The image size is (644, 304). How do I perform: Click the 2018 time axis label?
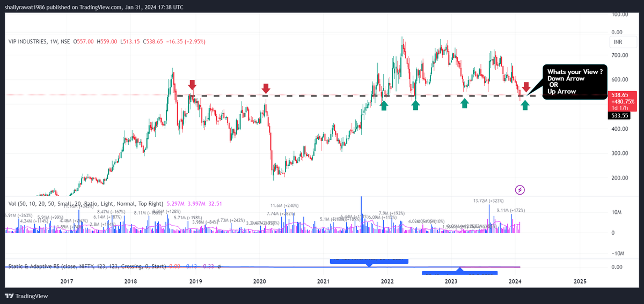tap(130, 281)
